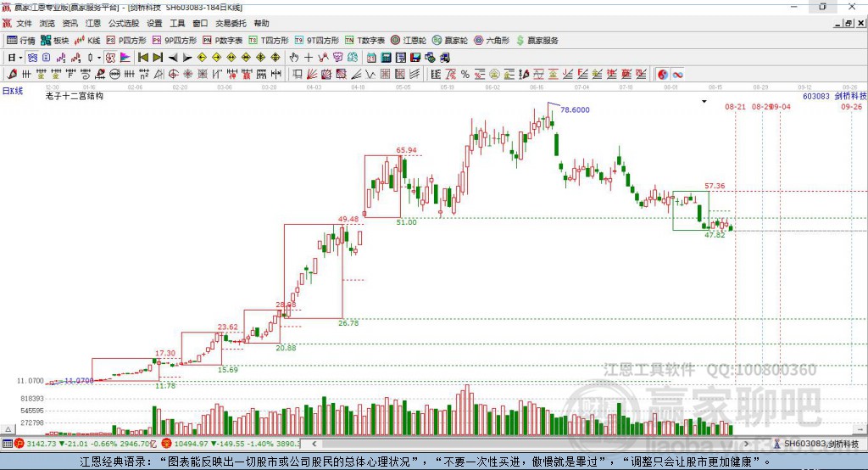
Task: Step chart left with black arrow
Action: click(x=173, y=58)
